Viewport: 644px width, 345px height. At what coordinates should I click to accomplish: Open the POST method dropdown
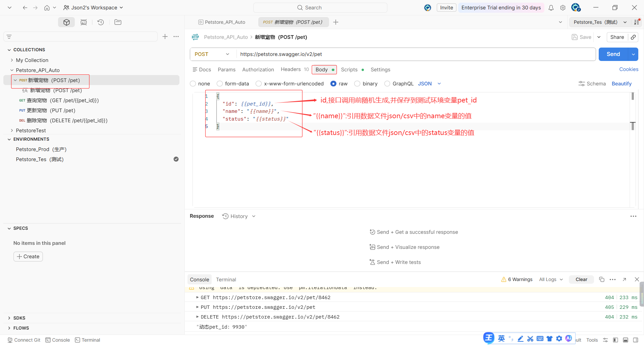(212, 54)
